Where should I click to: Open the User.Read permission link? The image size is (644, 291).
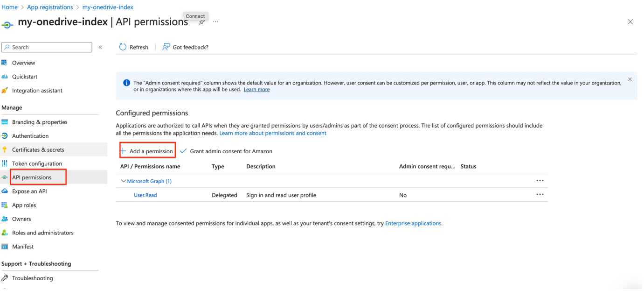[145, 195]
